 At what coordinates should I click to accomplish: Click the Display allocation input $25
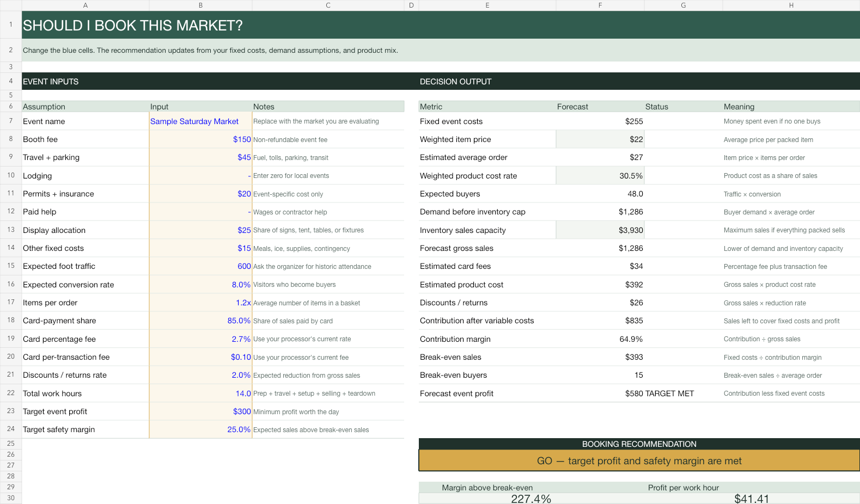pyautogui.click(x=200, y=230)
